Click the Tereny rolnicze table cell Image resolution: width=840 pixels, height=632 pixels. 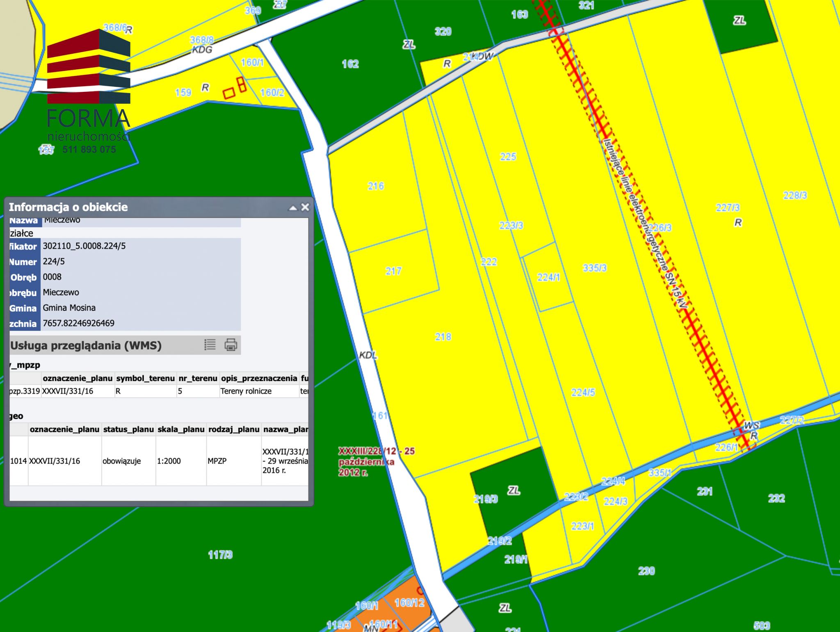click(x=246, y=391)
